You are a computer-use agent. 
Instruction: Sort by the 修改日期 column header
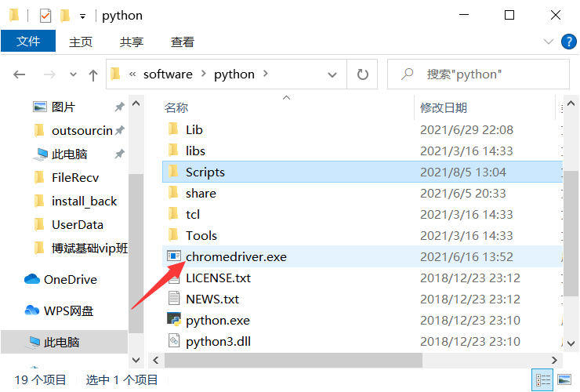click(443, 107)
